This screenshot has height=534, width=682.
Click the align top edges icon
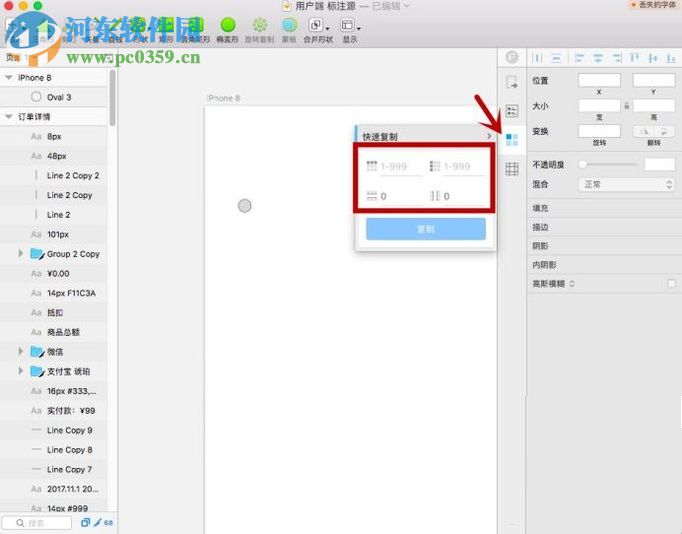click(x=635, y=58)
